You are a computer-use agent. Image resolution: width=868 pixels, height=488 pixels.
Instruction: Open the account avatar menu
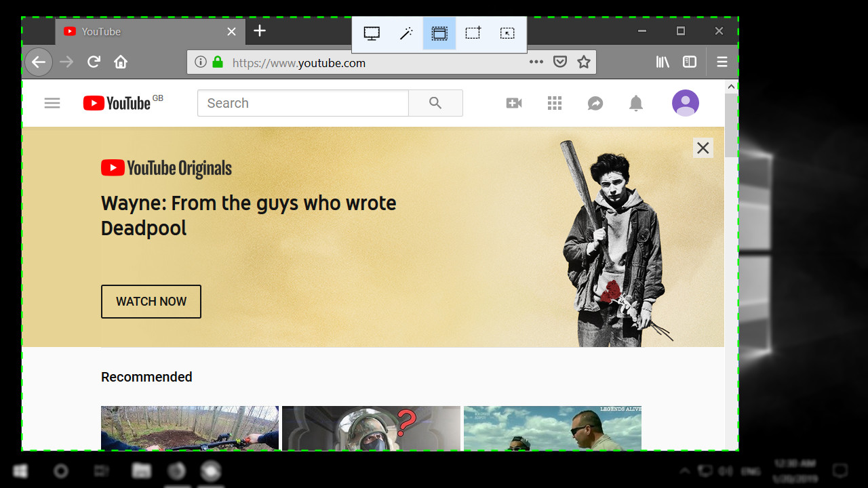point(686,103)
